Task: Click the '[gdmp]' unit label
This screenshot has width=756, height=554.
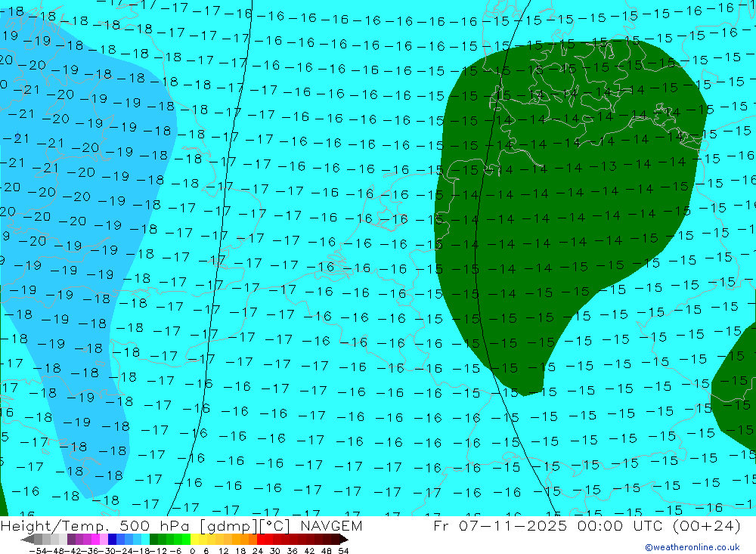Action: (x=229, y=526)
